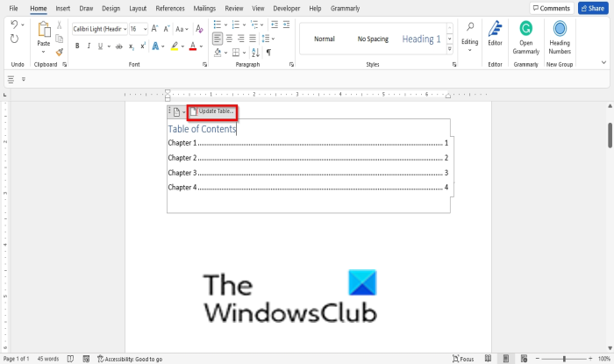Toggle Show/Hide paragraph marks
Screen dimensions: 614x364
(268, 52)
